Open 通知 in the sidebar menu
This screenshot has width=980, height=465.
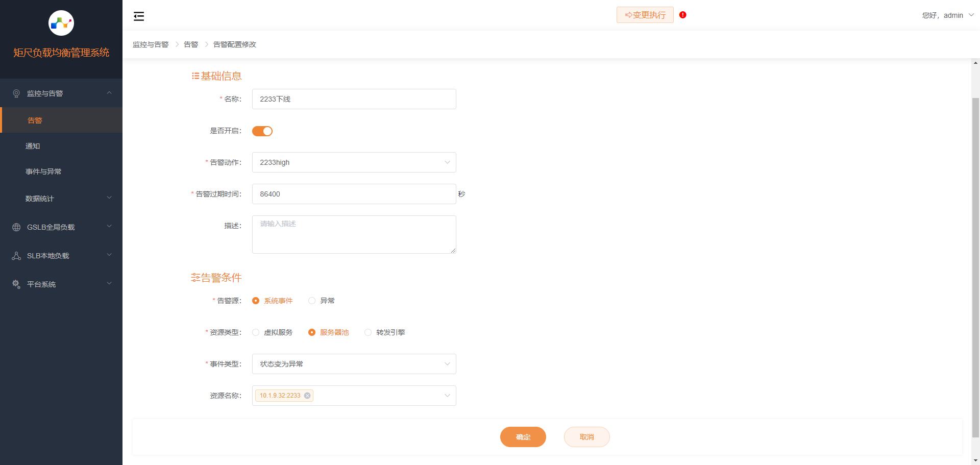pyautogui.click(x=33, y=146)
